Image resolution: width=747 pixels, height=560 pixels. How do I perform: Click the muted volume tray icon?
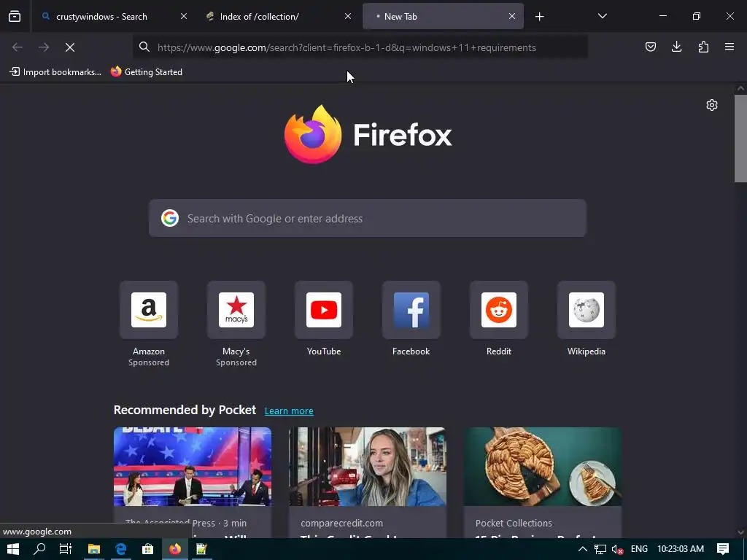(x=617, y=549)
